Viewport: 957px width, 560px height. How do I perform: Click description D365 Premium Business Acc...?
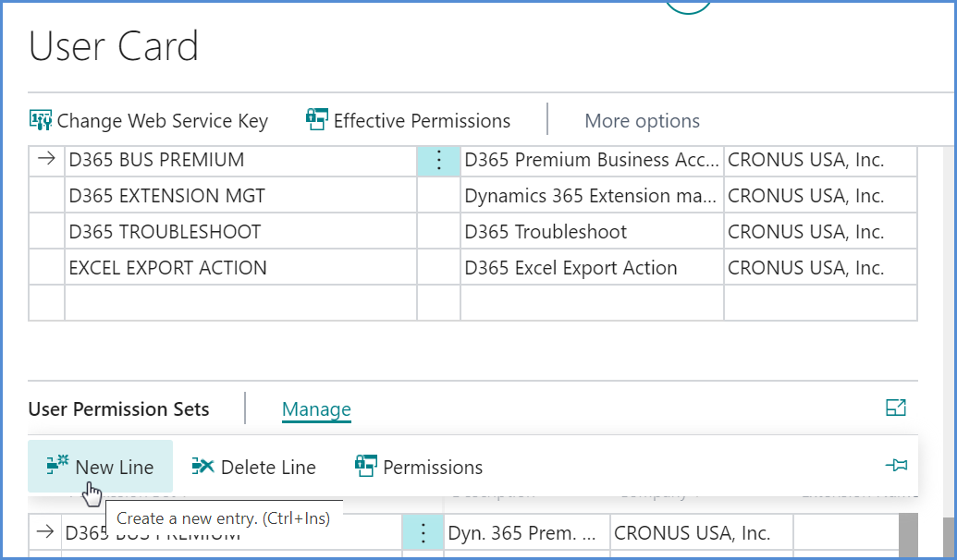click(x=592, y=160)
